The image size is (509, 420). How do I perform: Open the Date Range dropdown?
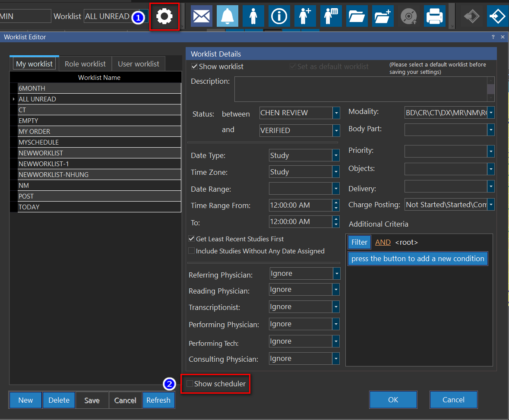336,189
